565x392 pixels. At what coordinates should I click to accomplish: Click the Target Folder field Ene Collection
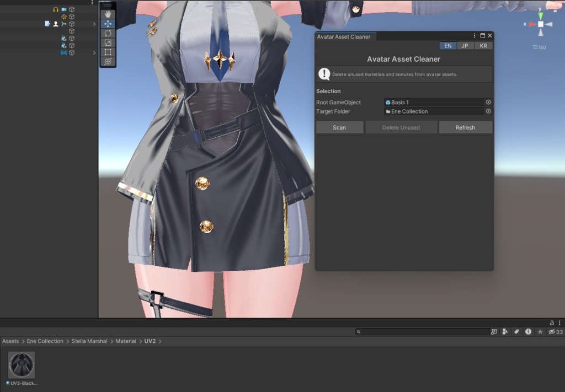tap(434, 111)
